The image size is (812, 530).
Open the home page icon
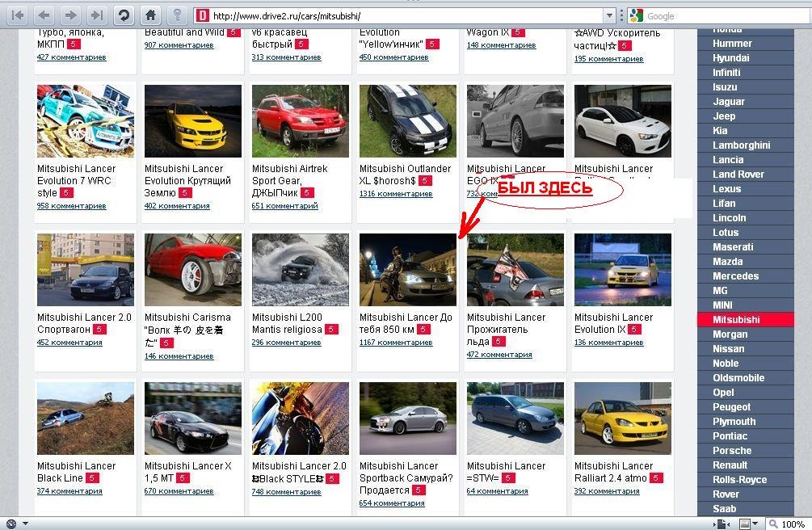pos(151,15)
